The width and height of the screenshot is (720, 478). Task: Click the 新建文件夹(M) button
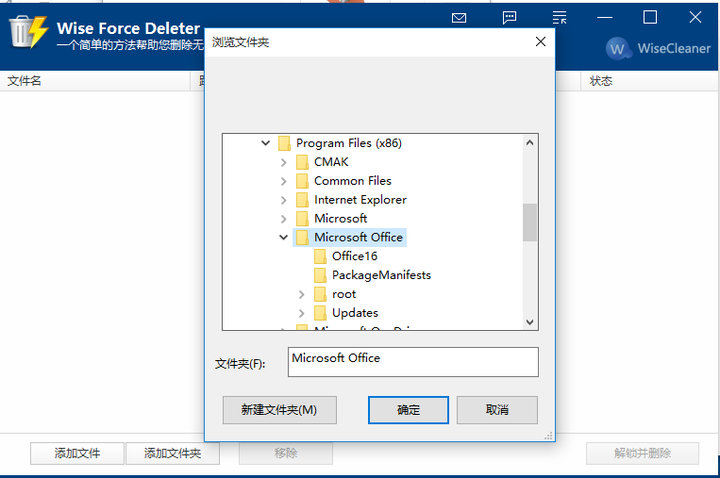279,410
